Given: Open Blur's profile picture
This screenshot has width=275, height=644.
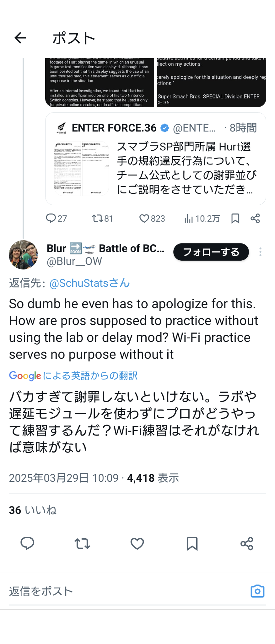Looking at the screenshot, I should click(23, 255).
